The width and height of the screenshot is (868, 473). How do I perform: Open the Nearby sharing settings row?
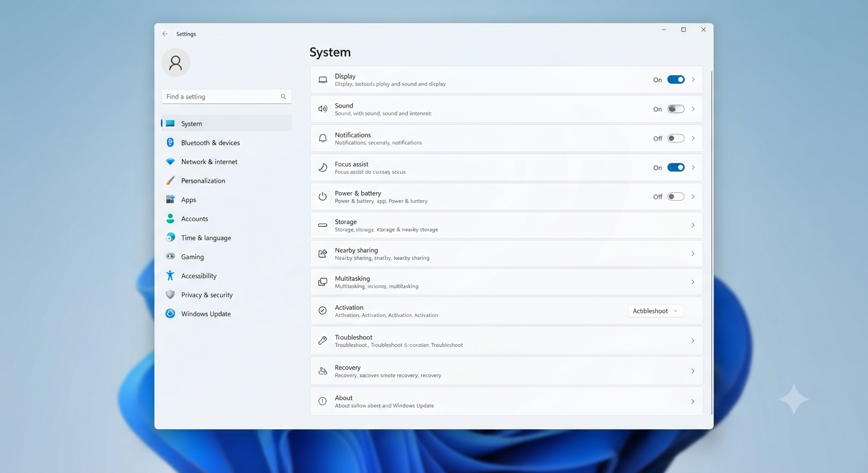click(x=507, y=254)
